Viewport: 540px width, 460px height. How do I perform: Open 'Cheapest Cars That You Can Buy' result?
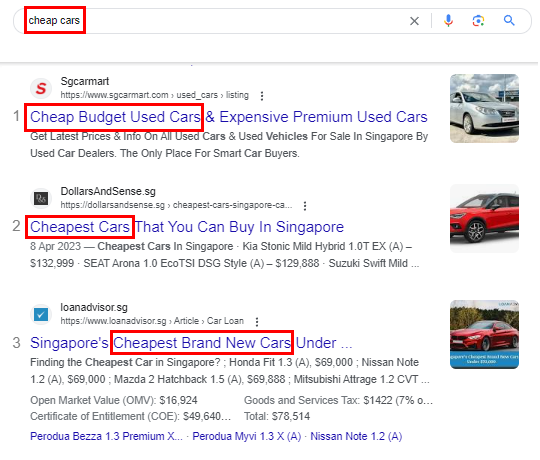(187, 227)
